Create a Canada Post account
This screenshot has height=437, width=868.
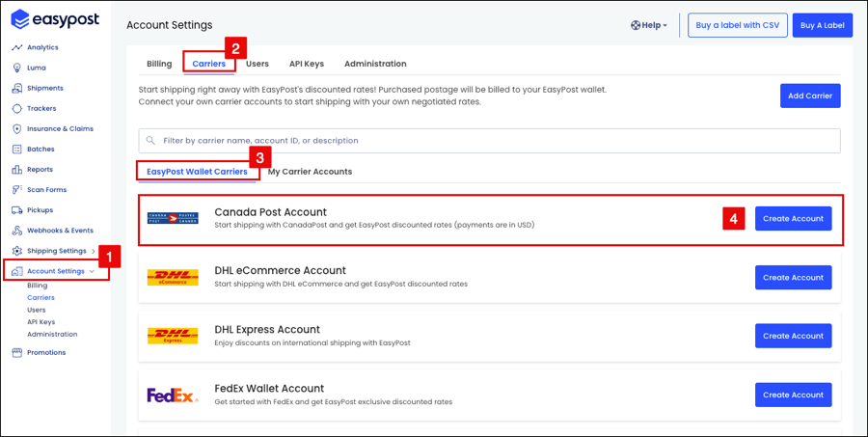(x=794, y=219)
